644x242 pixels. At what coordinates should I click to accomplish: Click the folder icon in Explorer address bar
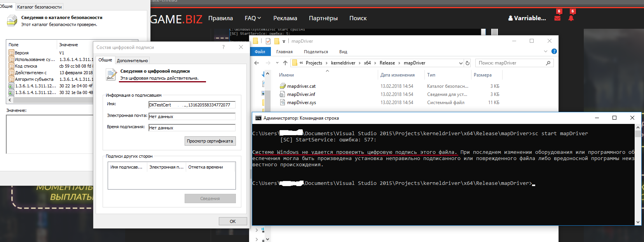coord(295,63)
